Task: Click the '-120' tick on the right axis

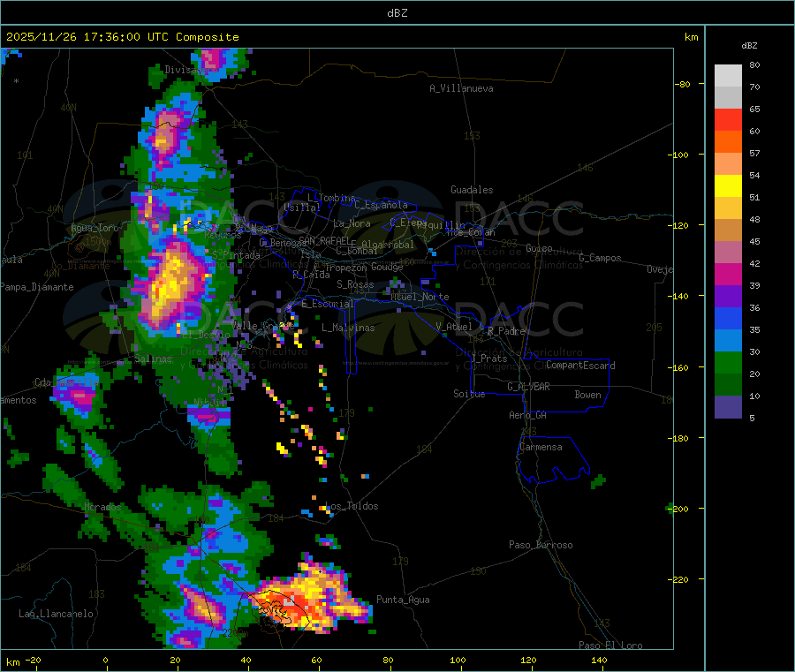Action: [x=680, y=225]
